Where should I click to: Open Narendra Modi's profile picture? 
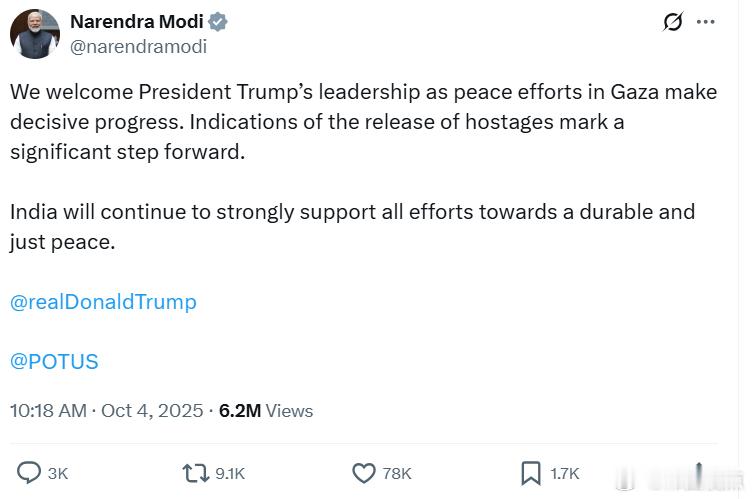[35, 34]
